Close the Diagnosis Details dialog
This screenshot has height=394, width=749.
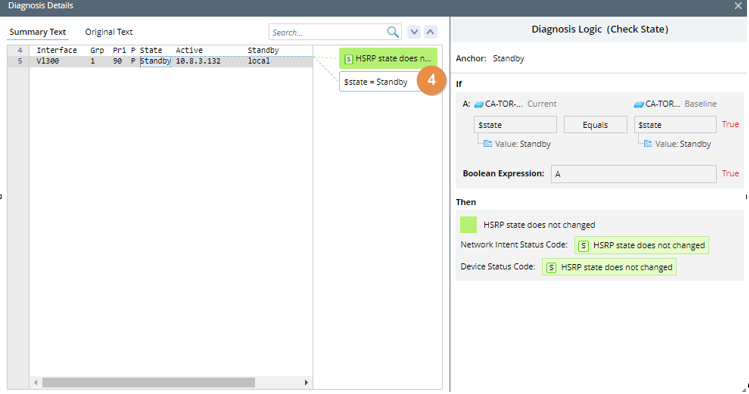coord(738,6)
